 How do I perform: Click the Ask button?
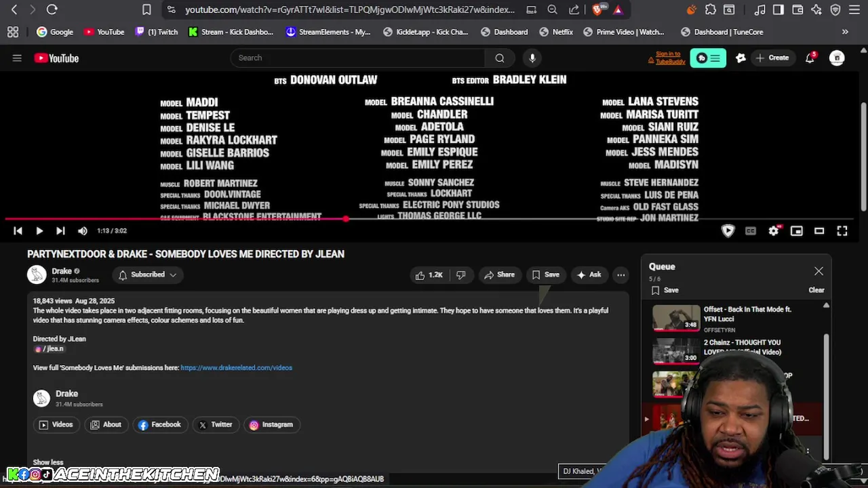coord(589,274)
